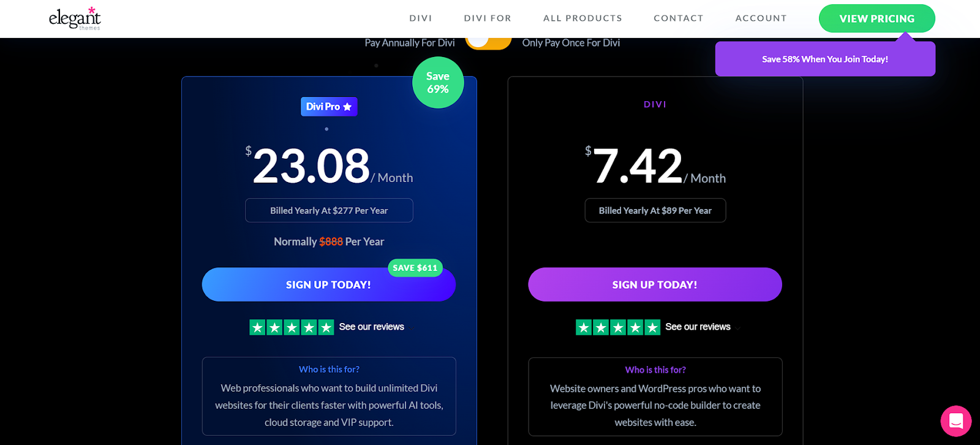Click the green View Pricing button
The width and height of the screenshot is (980, 445).
pos(877,18)
